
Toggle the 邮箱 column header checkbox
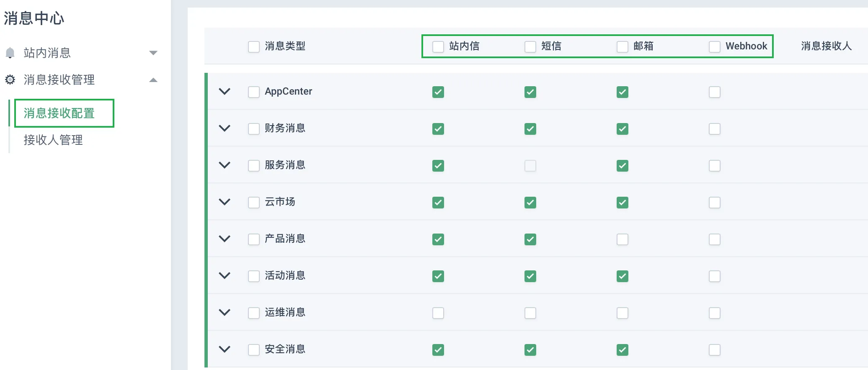623,46
